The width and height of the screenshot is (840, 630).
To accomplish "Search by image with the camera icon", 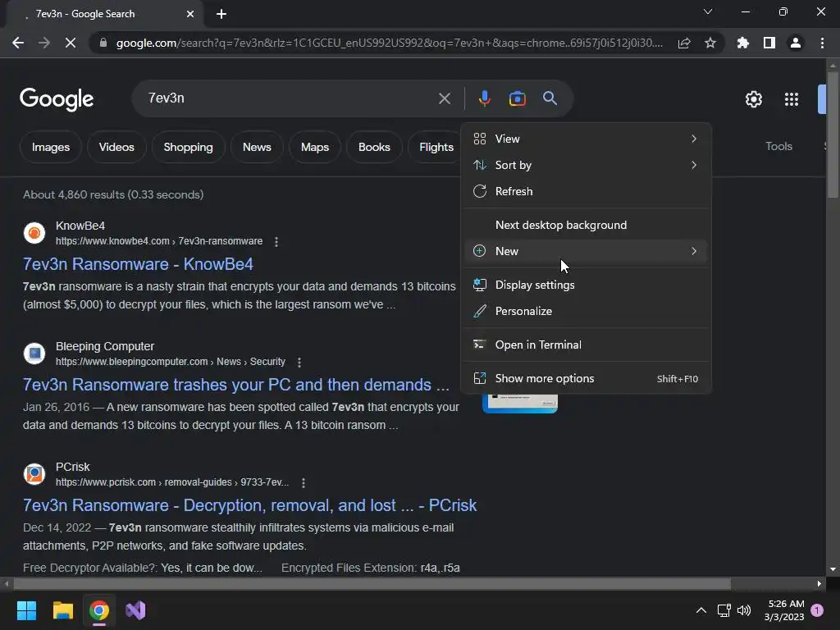I will (x=517, y=98).
